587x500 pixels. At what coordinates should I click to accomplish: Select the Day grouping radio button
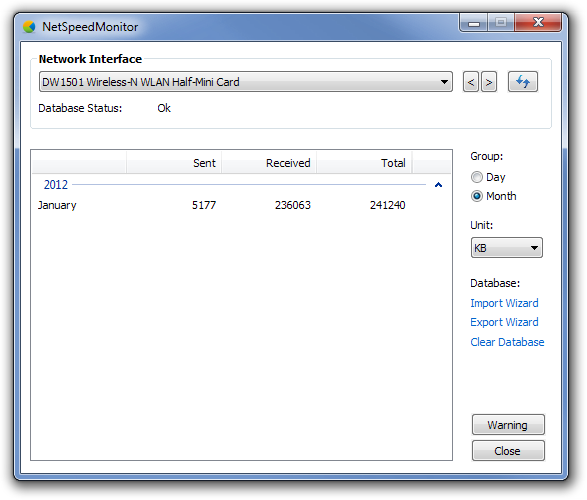point(477,177)
